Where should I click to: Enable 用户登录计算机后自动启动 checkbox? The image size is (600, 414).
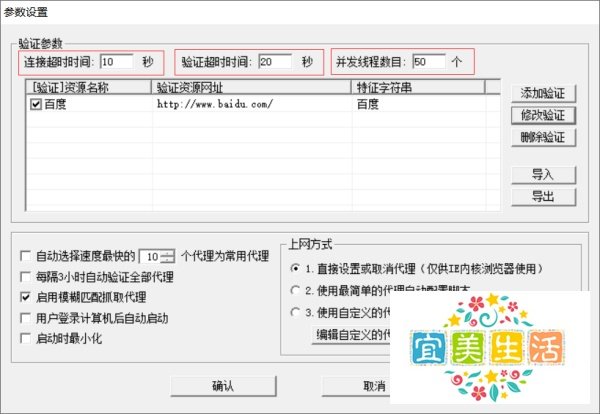pos(25,318)
